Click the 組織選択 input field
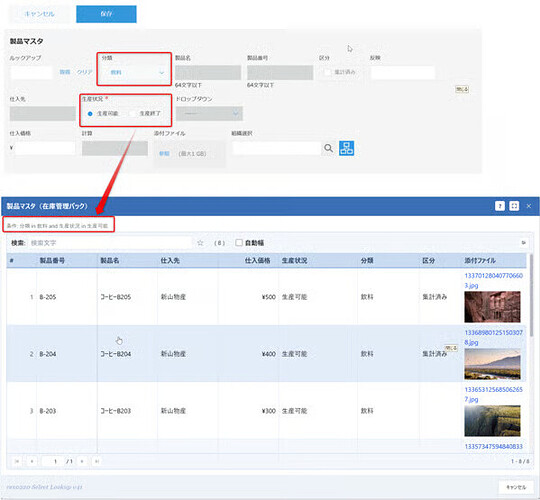 (x=277, y=148)
